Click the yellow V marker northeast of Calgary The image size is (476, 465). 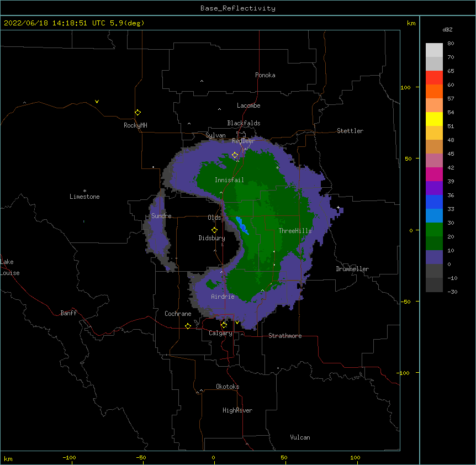coord(237,323)
